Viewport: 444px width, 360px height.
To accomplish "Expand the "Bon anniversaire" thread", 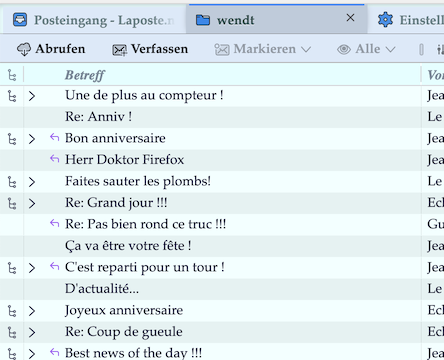I will (32, 139).
